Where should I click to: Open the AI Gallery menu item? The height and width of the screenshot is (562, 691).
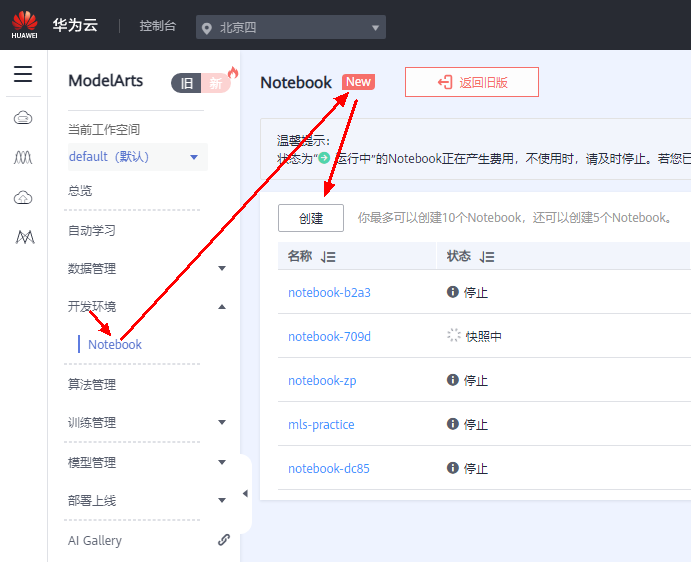click(95, 540)
